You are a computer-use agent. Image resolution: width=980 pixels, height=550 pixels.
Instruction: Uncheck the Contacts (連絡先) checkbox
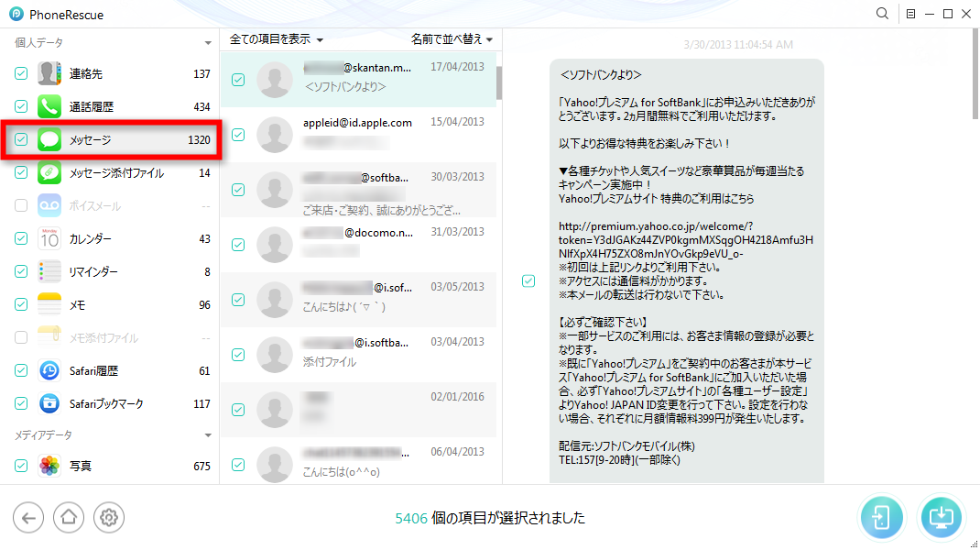point(21,74)
